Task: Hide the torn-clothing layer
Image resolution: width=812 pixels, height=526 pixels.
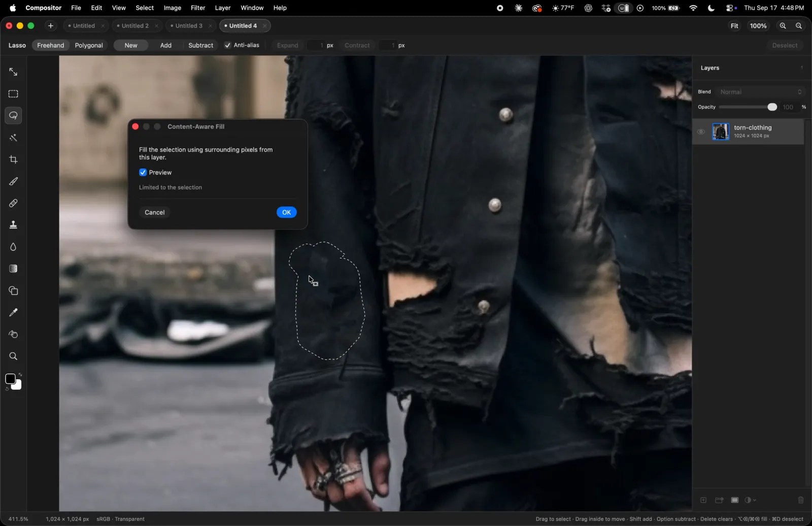Action: [701, 131]
